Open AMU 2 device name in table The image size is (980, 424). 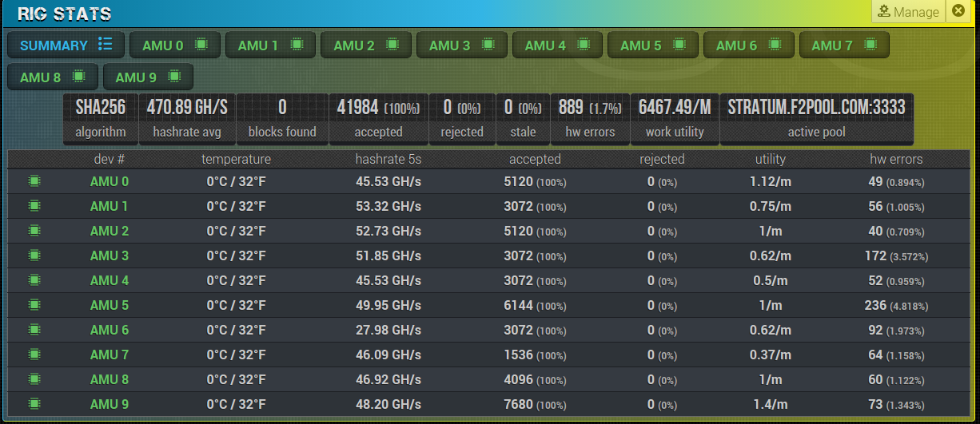pos(110,231)
